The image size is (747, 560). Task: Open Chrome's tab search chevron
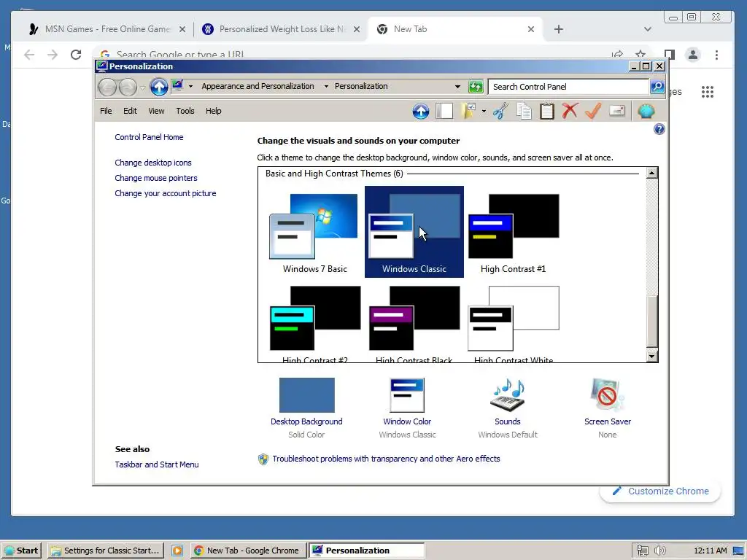[x=648, y=29]
